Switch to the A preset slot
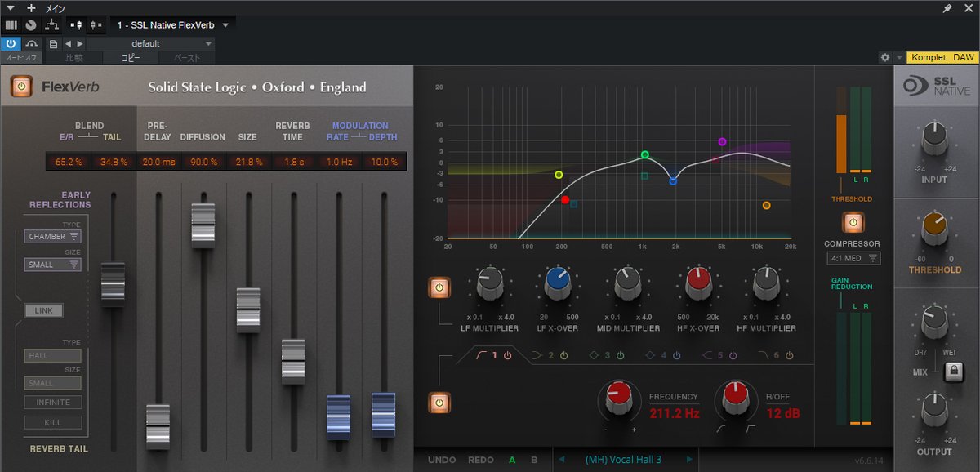 click(513, 460)
